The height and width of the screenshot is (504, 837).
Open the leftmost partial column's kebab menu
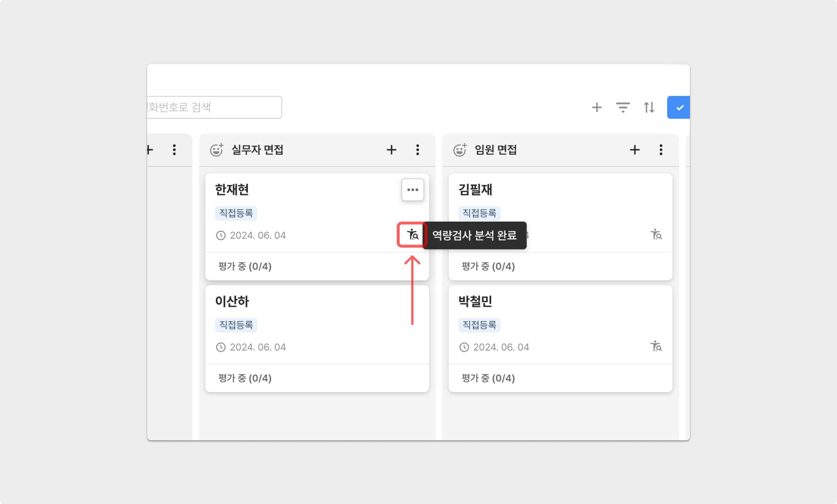(x=174, y=150)
